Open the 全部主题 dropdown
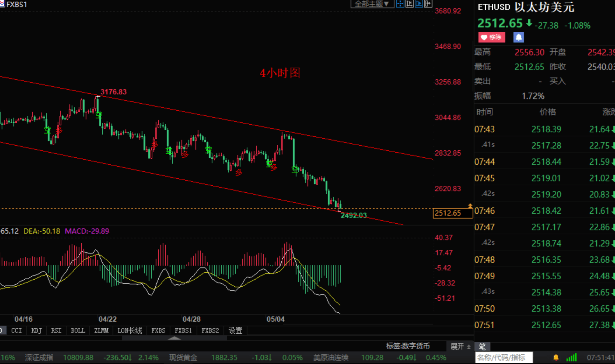The image size is (615, 364). tap(372, 4)
